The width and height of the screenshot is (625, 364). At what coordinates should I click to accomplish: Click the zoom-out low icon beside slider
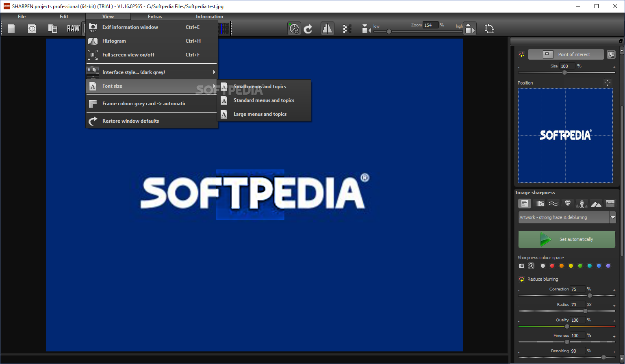pos(366,28)
